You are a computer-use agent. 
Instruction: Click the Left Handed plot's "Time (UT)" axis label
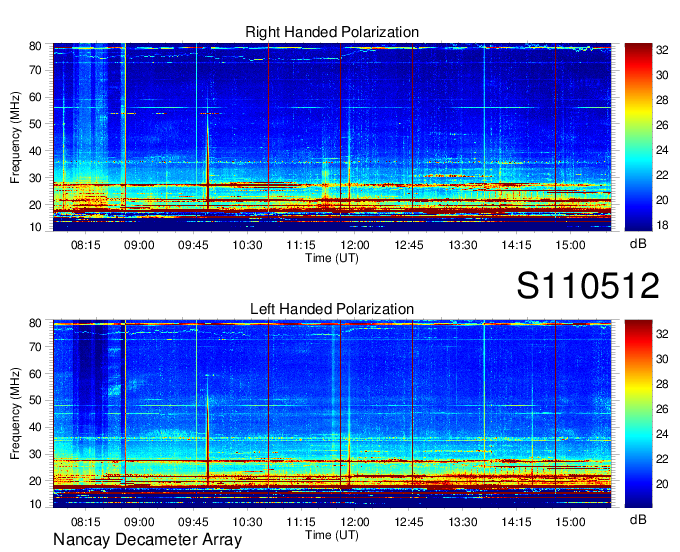tap(332, 535)
